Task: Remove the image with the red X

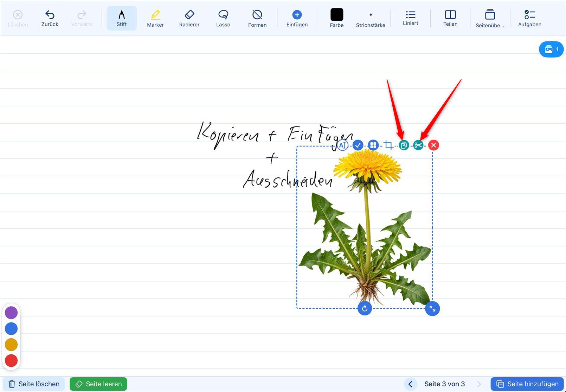Action: [433, 145]
